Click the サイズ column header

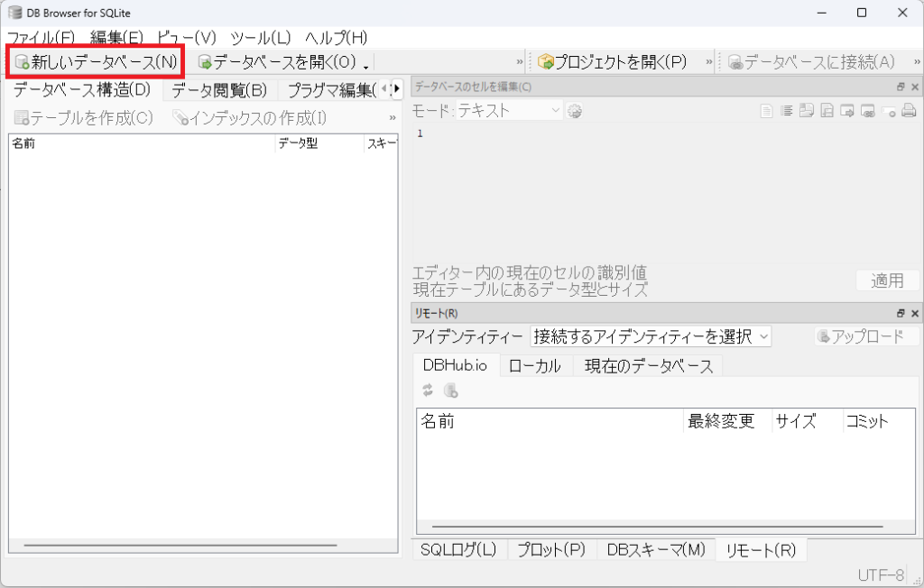pos(808,420)
